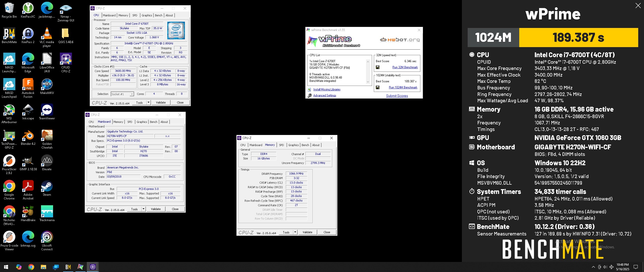Click Validate in the CPU-Z Memory window

[x=307, y=232]
